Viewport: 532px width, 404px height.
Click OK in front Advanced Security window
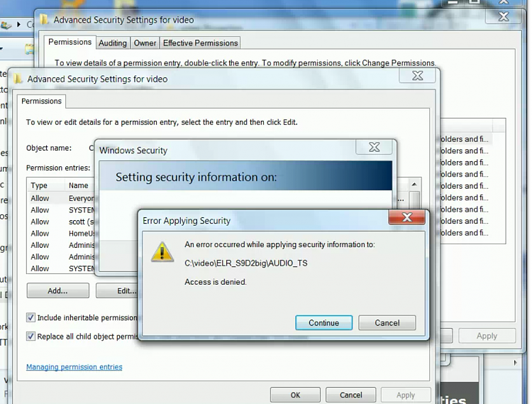click(x=295, y=395)
